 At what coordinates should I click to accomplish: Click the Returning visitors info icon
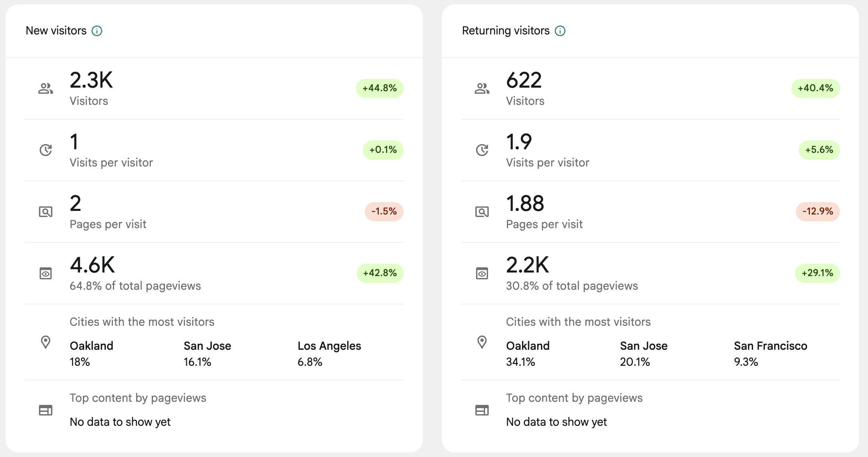coord(560,31)
